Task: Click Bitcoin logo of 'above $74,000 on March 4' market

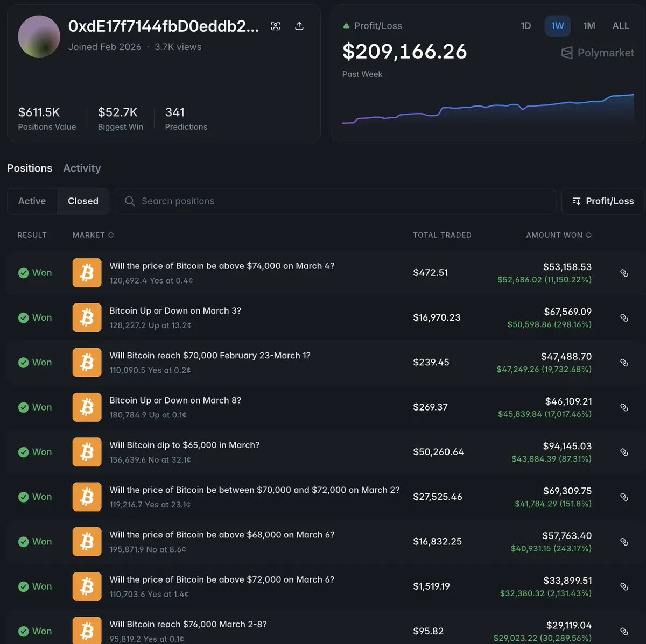Action: coord(87,273)
